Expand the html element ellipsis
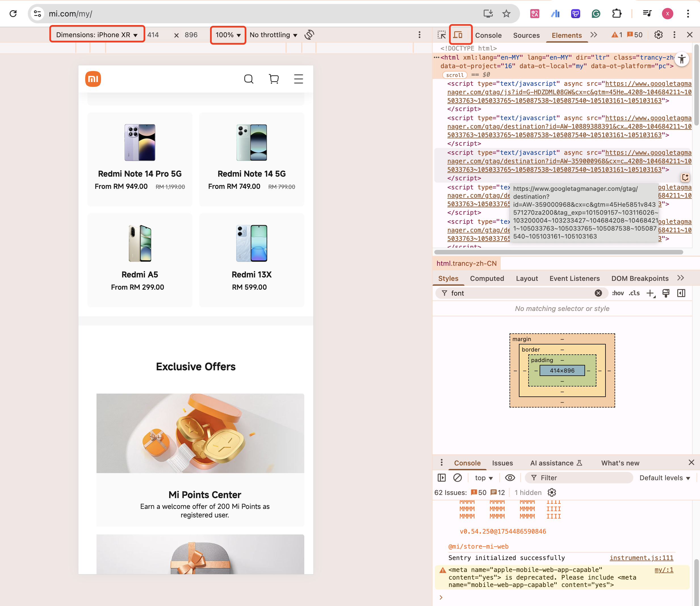This screenshot has height=606, width=700. (x=436, y=57)
